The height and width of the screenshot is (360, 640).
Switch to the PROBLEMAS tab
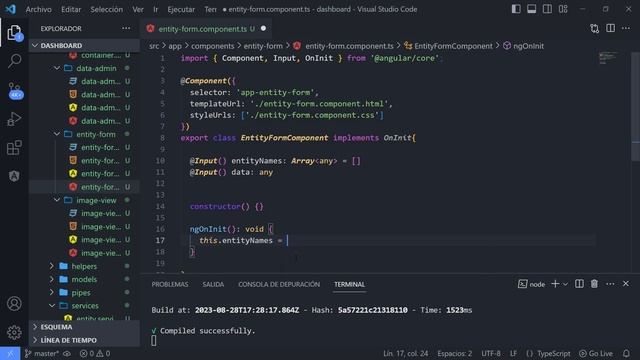pyautogui.click(x=170, y=284)
